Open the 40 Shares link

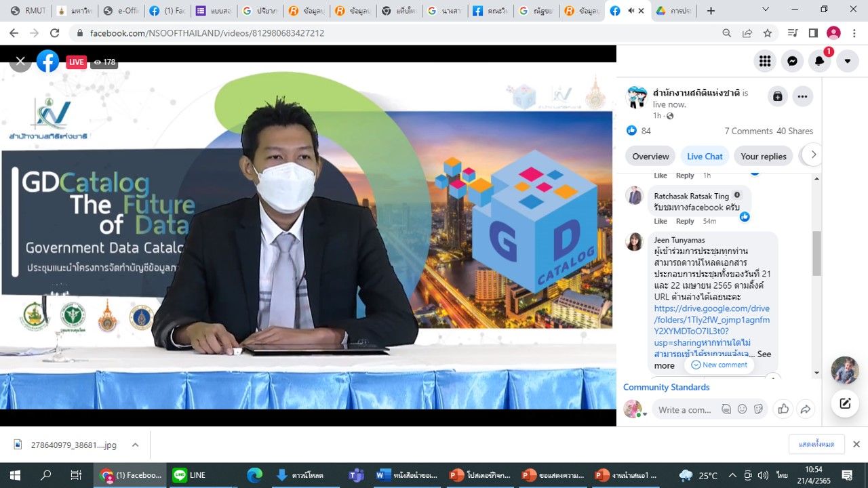[x=795, y=131]
